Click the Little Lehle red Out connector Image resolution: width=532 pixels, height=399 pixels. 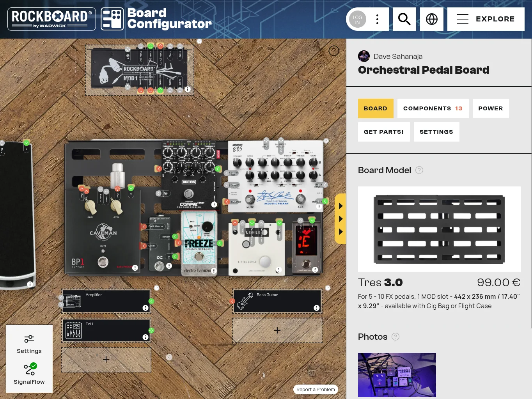235,223
